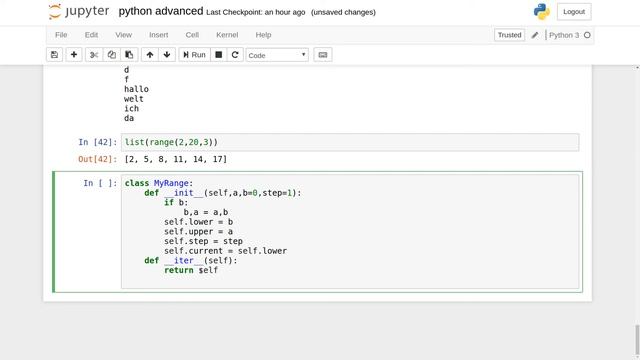Viewport: 640px width, 360px height.
Task: Click the 'self.step = step' line
Action: (203, 241)
